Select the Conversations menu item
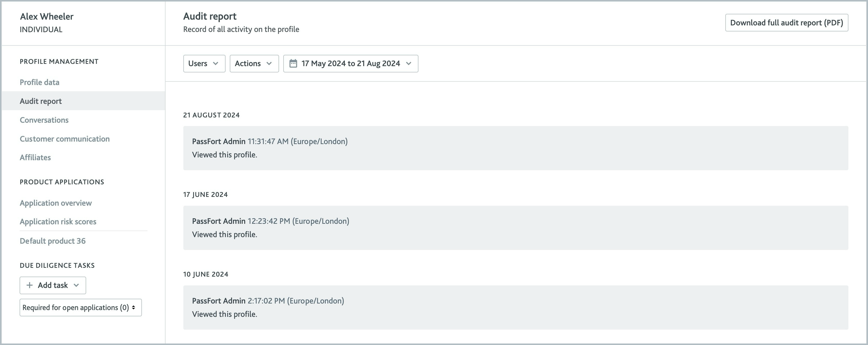This screenshot has height=345, width=868. point(44,120)
